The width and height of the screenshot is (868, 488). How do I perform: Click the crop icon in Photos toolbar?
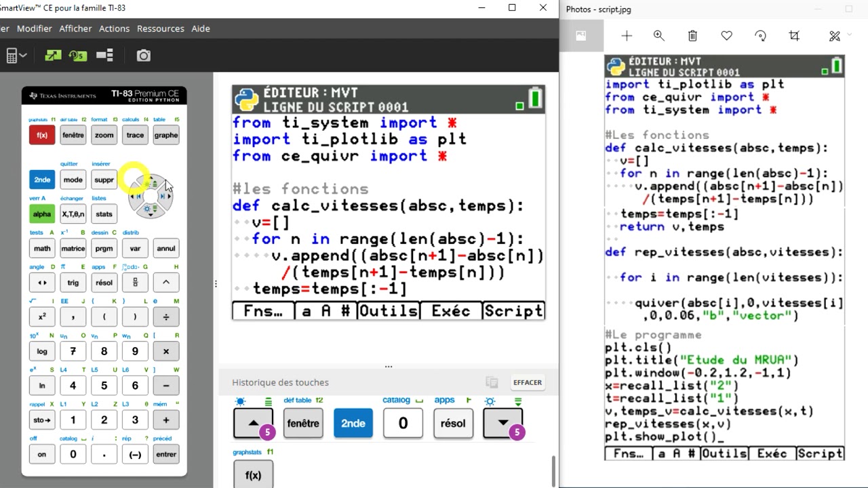794,36
